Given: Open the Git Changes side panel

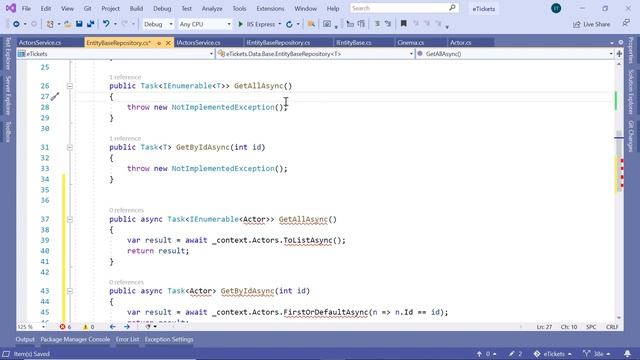Looking at the screenshot, I should (x=631, y=136).
